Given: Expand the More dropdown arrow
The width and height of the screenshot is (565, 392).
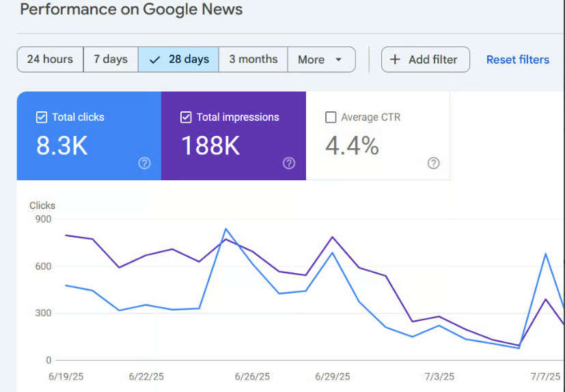Looking at the screenshot, I should click(338, 59).
